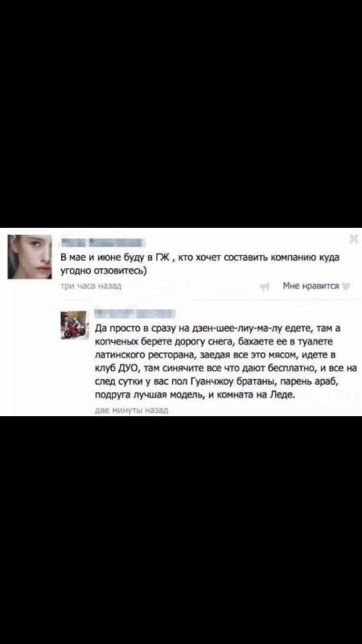The height and width of the screenshot is (644, 362).
Task: Open the blurred name of the commenter
Action: pyautogui.click(x=135, y=314)
